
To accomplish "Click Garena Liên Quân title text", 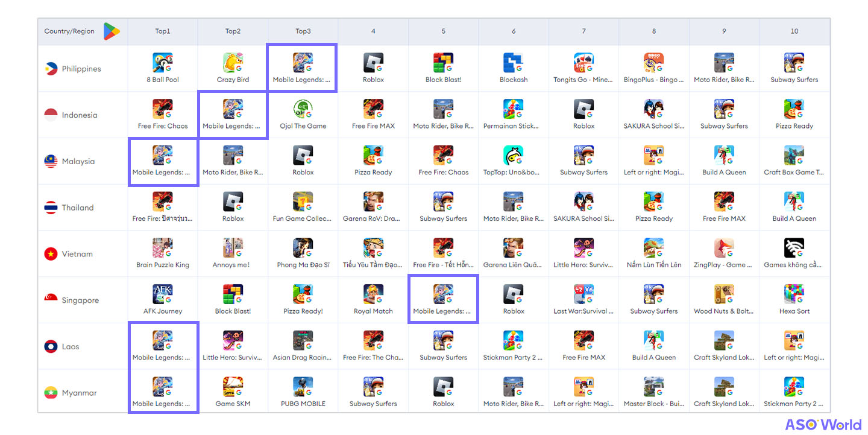I will pyautogui.click(x=513, y=265).
